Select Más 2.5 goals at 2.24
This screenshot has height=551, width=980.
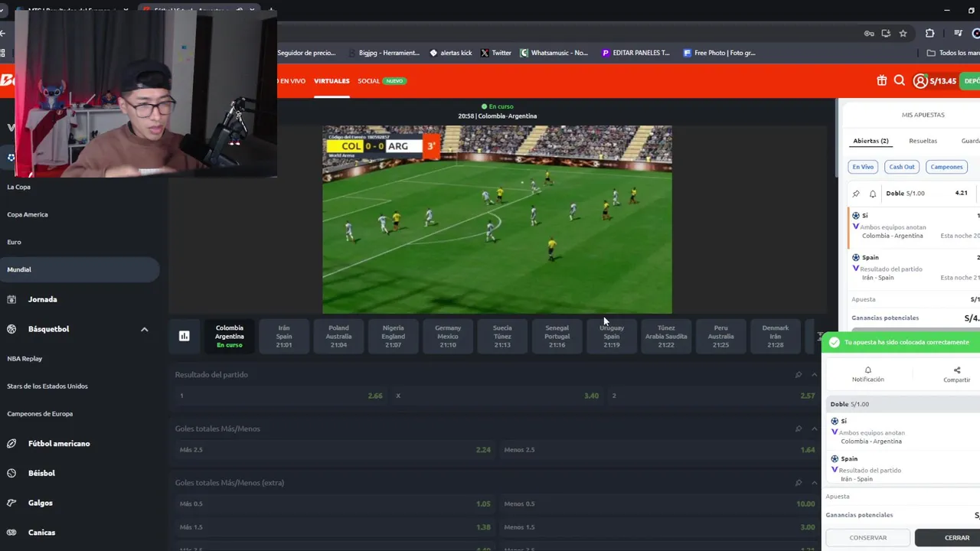click(335, 450)
